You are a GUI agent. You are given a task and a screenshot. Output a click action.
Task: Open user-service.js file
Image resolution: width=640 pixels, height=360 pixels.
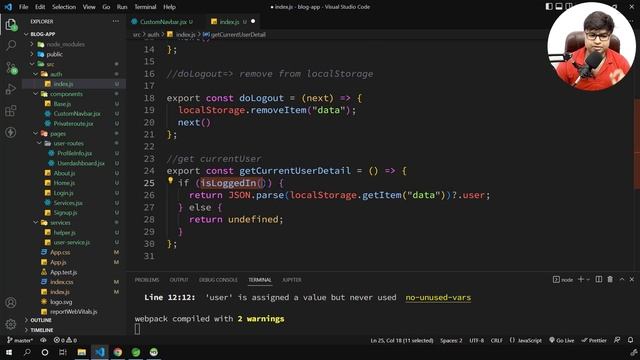click(71, 242)
